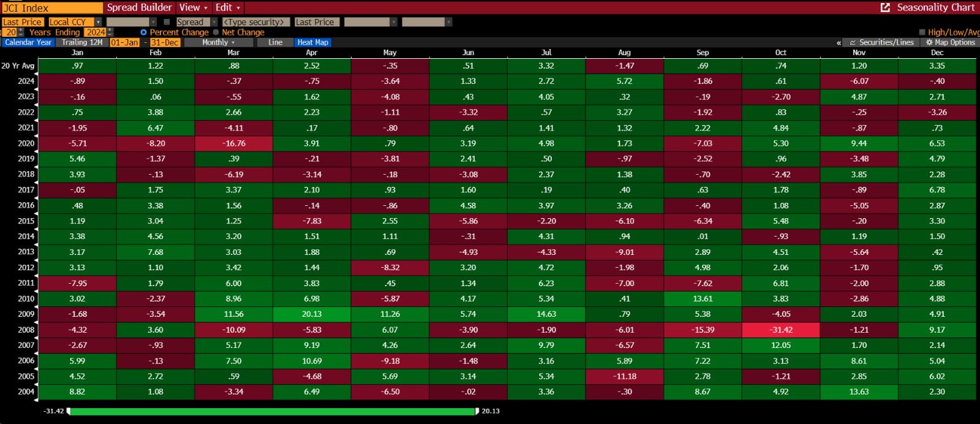Viewport: 980px width, 424px height.
Task: Click the 8.82 cell for January 2004
Action: tap(77, 392)
